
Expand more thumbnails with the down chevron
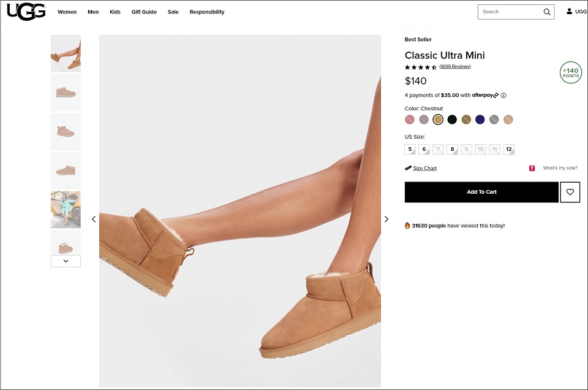[66, 261]
